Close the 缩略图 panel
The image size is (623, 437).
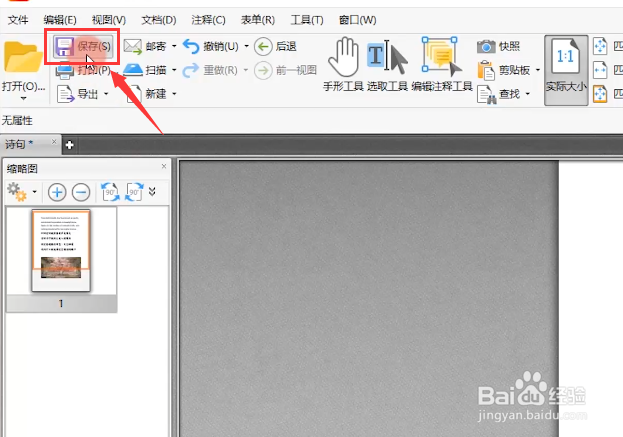tap(164, 166)
